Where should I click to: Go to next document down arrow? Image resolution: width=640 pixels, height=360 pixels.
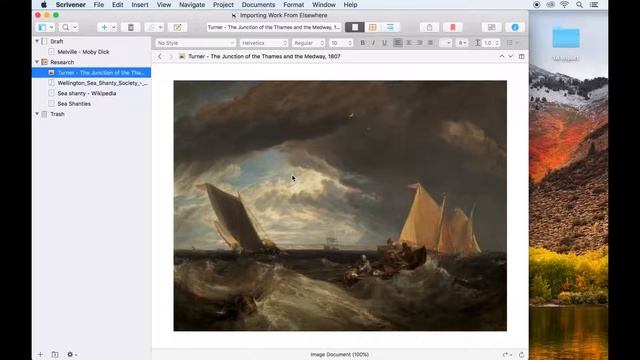(x=511, y=56)
